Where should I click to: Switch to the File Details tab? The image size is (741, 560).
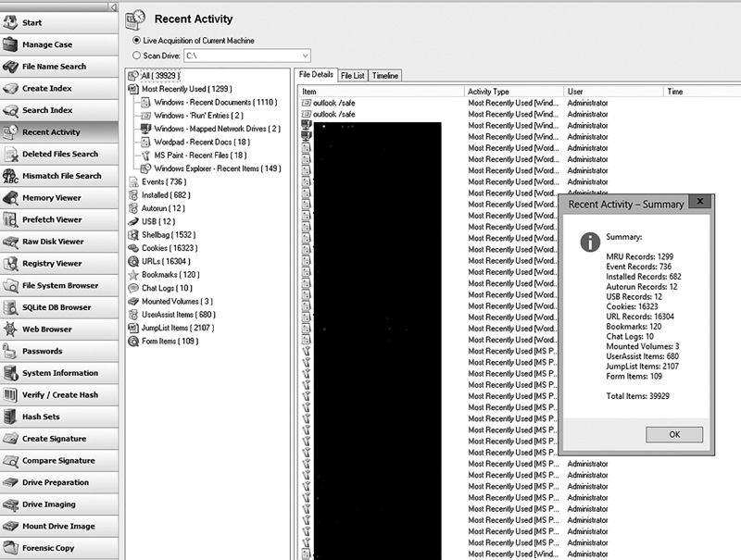point(316,75)
